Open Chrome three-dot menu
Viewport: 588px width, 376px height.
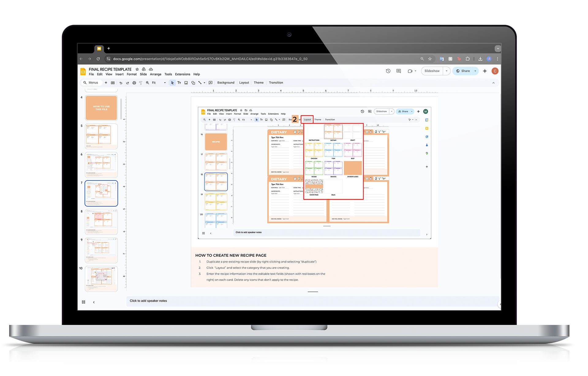[497, 59]
